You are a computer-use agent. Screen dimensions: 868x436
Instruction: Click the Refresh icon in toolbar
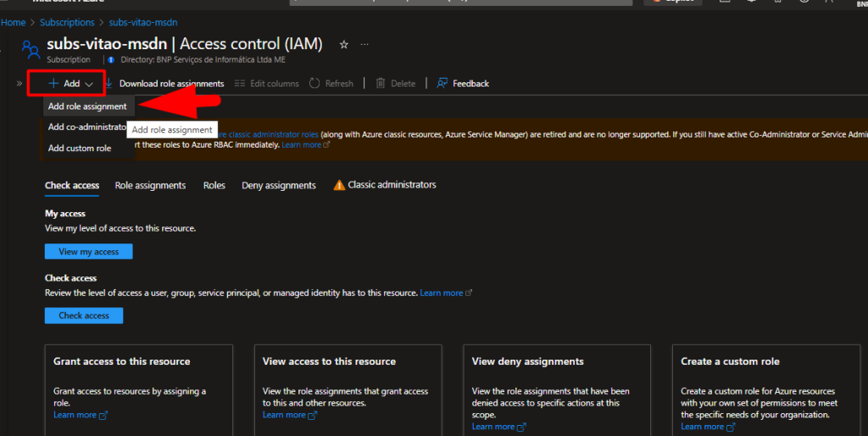click(x=314, y=83)
